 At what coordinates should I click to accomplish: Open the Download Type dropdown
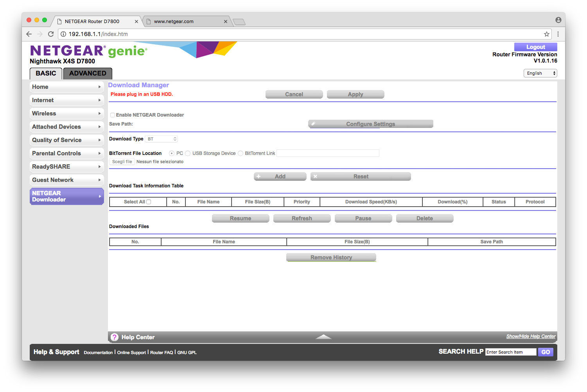162,139
